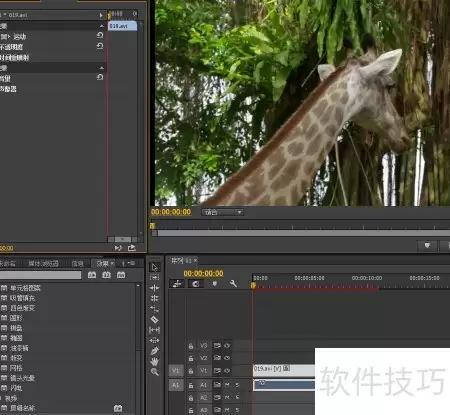Screen dimensions: 450x415
Task: Select the 019.avi video clip on V1
Action: point(284,370)
